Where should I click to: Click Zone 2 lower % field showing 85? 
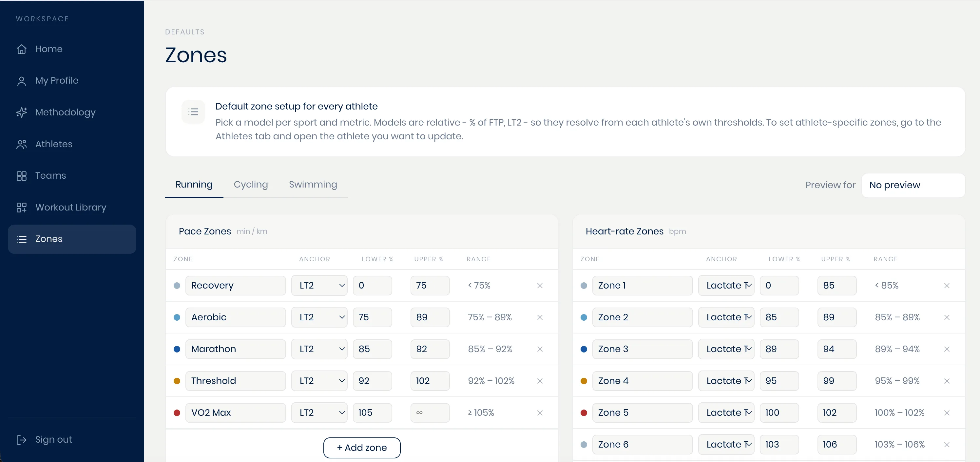(779, 317)
